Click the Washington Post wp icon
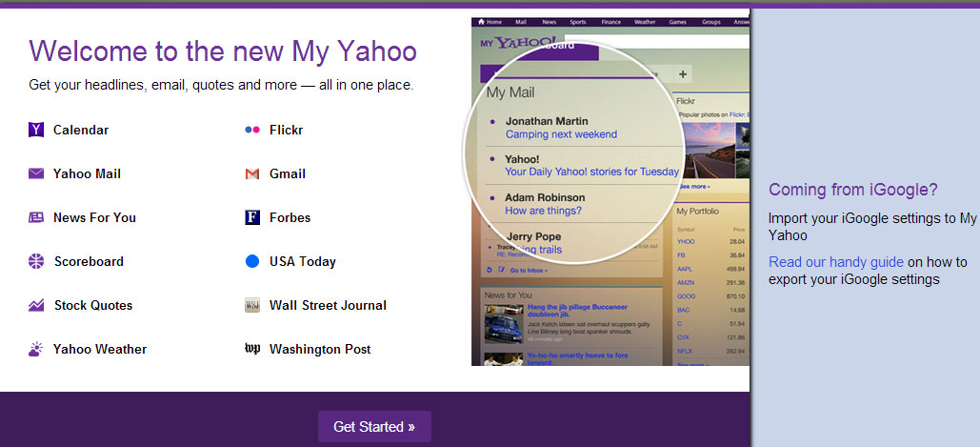980x447 pixels. 251,348
